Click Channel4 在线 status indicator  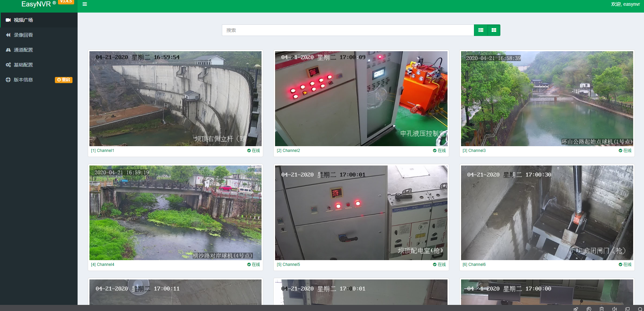click(254, 265)
